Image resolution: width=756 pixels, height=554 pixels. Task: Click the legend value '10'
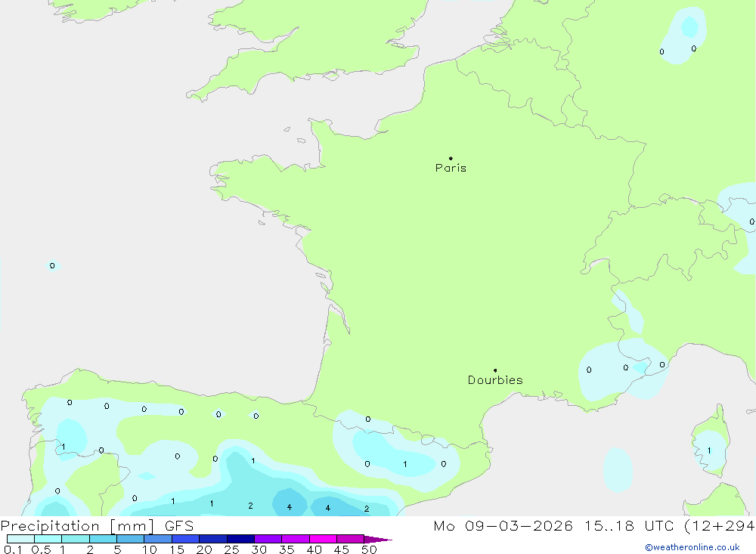pos(150,549)
